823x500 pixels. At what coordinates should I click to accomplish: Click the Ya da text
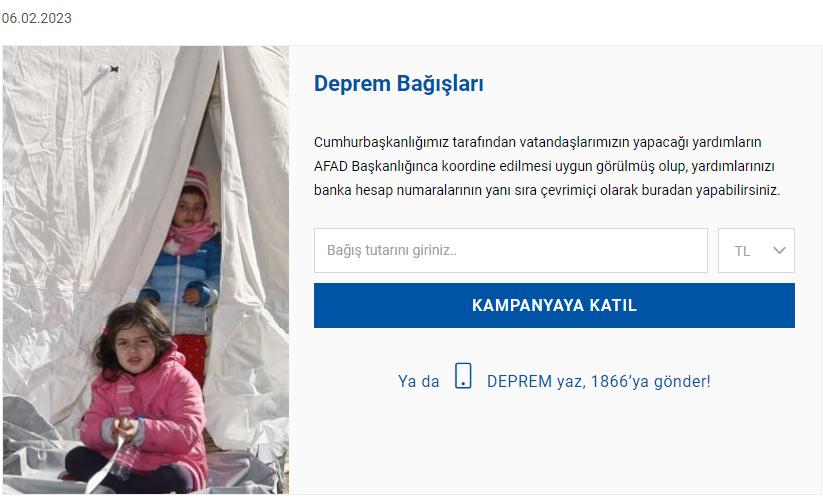pos(418,381)
